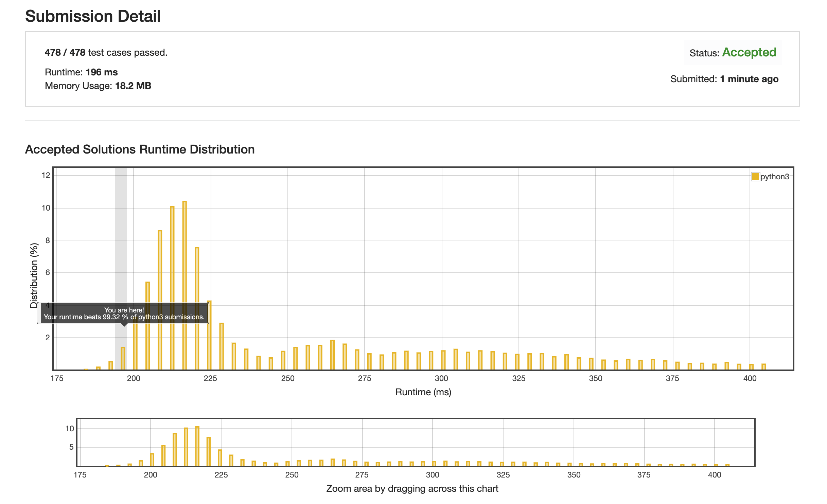Image resolution: width=827 pixels, height=504 pixels.
Task: Click the python3 legend color swatch
Action: click(755, 177)
